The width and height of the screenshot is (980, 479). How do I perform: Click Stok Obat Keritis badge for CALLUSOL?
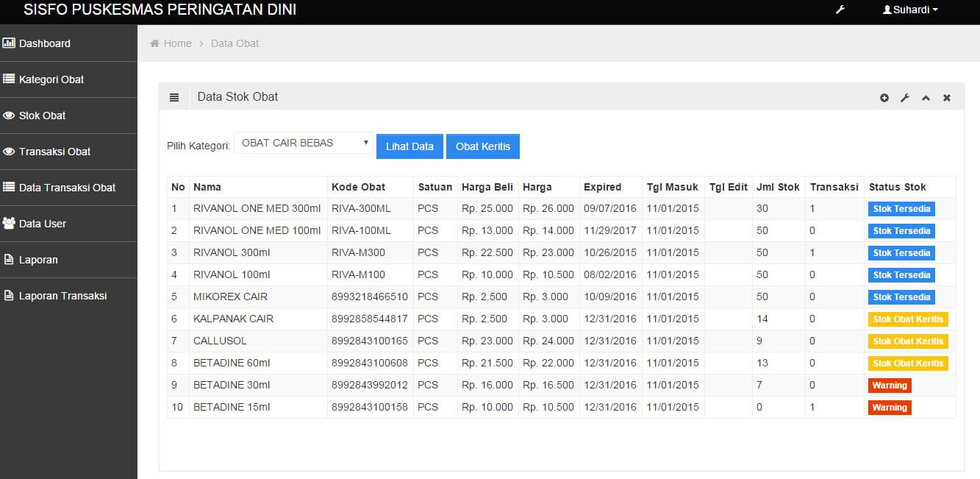[909, 341]
